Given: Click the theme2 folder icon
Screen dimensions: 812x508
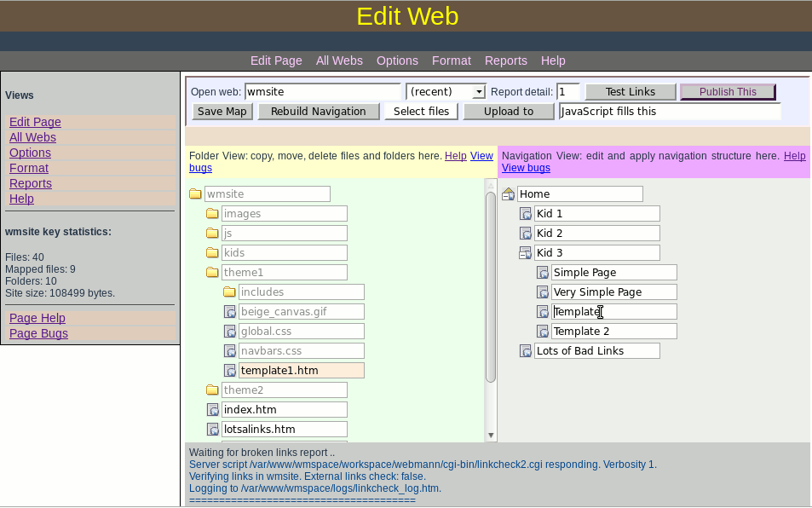Looking at the screenshot, I should point(212,390).
